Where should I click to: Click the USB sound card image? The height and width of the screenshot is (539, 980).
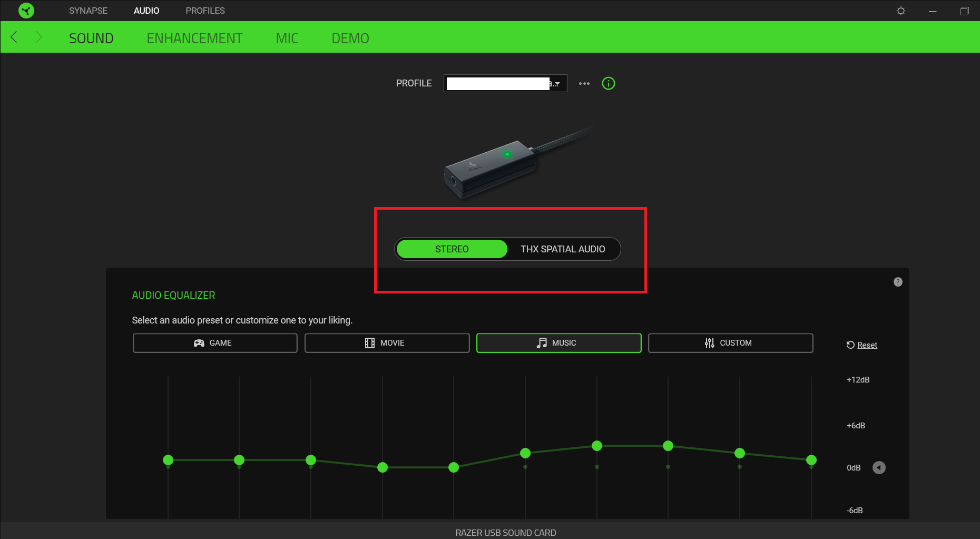click(518, 162)
